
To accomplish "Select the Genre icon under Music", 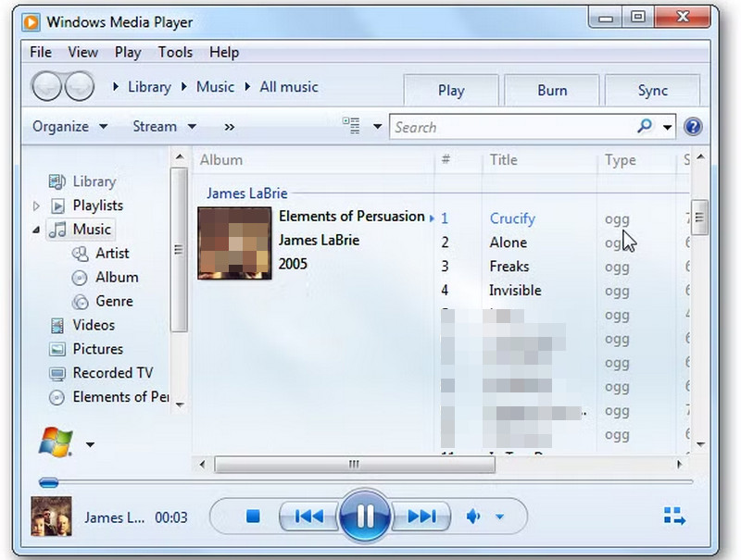I will [x=80, y=302].
